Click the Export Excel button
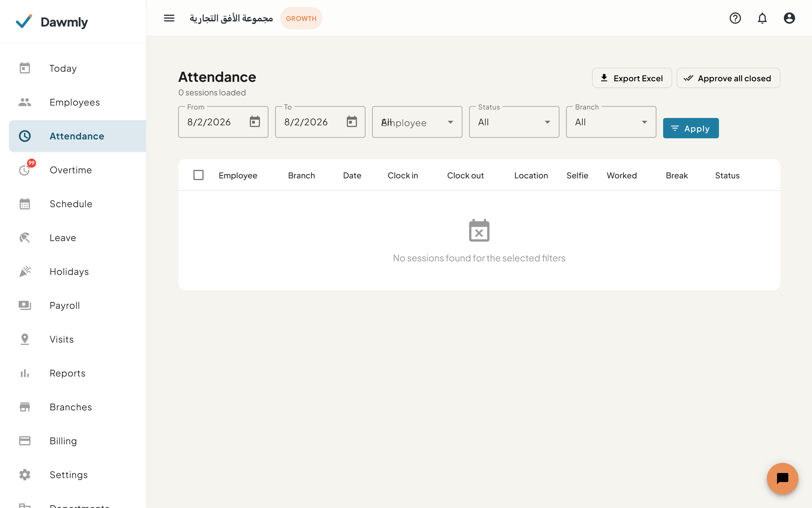The height and width of the screenshot is (508, 812). 632,78
